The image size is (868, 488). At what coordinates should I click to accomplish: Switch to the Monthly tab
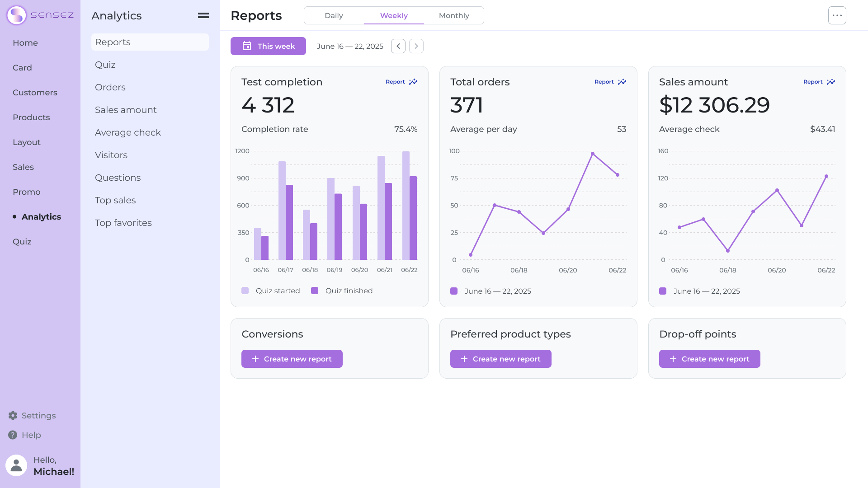454,15
